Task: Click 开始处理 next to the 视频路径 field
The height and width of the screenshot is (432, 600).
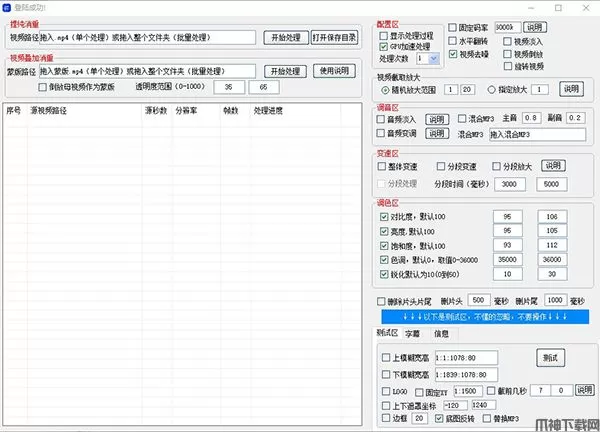Action: click(284, 38)
